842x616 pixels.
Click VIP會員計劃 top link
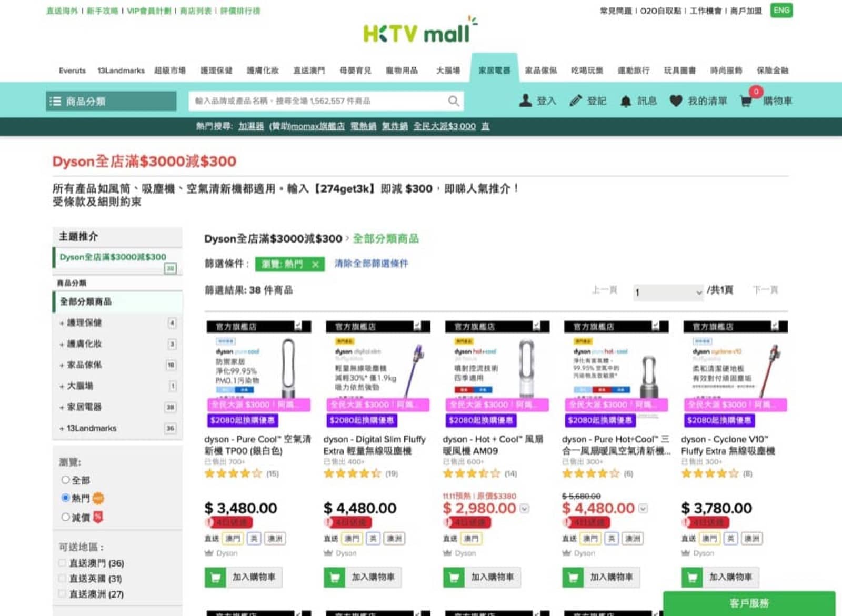149,11
